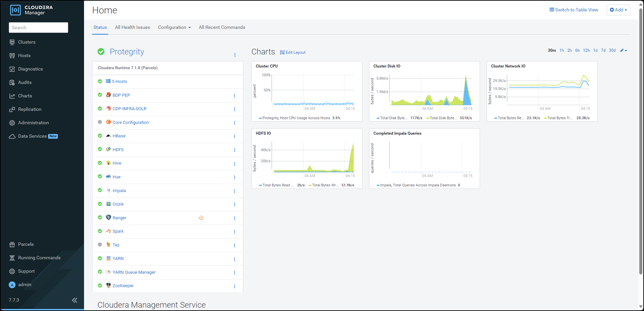Viewport: 644px width, 311px height.
Task: Open the chart options pencil icon
Action: (x=623, y=50)
